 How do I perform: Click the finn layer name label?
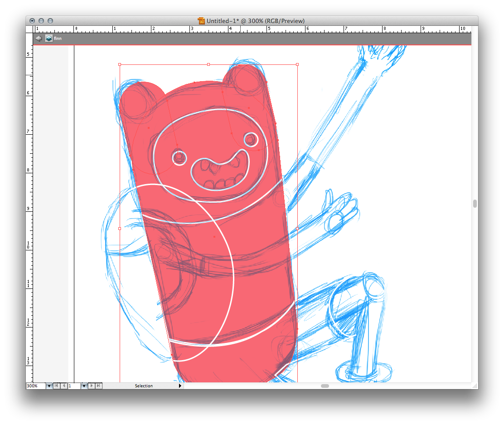(x=58, y=39)
